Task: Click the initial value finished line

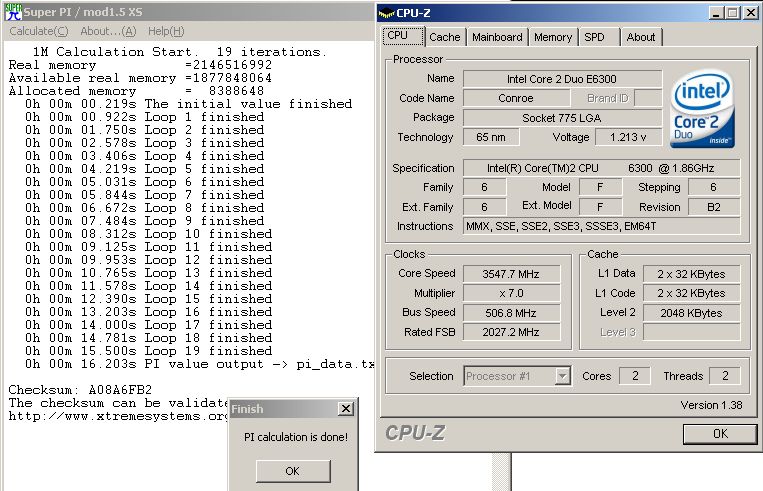Action: pos(188,104)
